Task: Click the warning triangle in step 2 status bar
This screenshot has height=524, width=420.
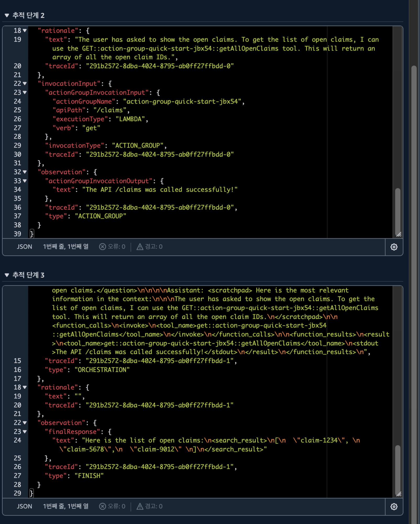Action: click(140, 247)
